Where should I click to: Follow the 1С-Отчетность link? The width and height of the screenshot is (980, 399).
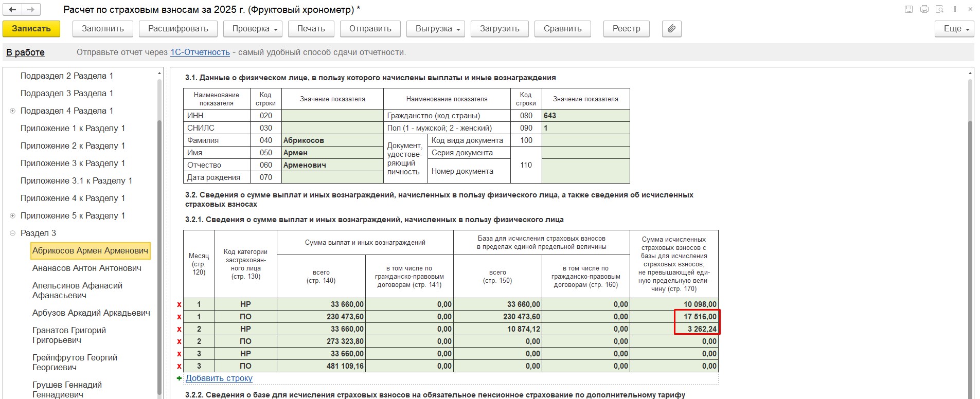tap(200, 52)
